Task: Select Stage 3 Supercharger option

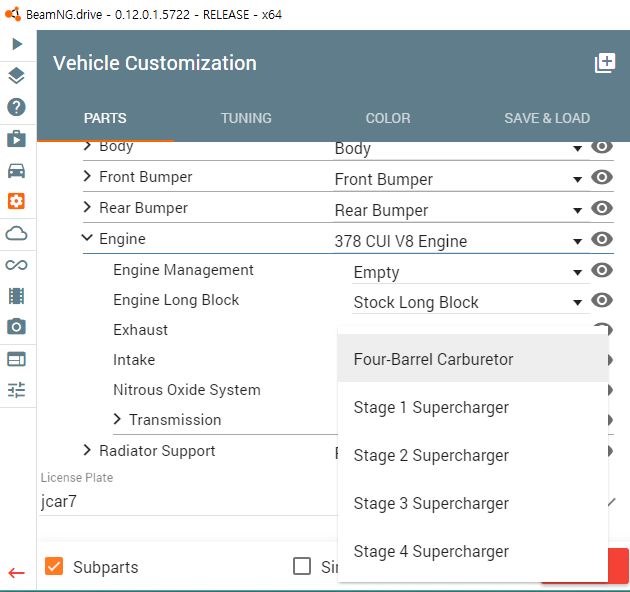Action: (473, 503)
